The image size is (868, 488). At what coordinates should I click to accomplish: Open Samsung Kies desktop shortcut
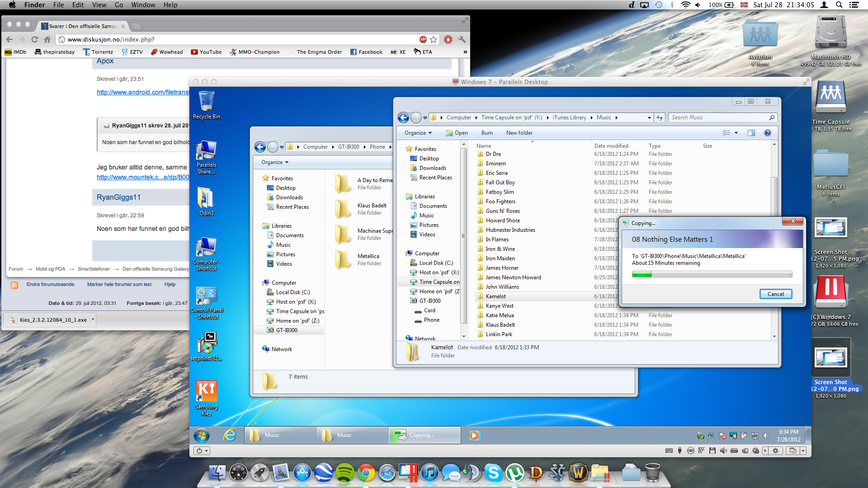coord(207,398)
